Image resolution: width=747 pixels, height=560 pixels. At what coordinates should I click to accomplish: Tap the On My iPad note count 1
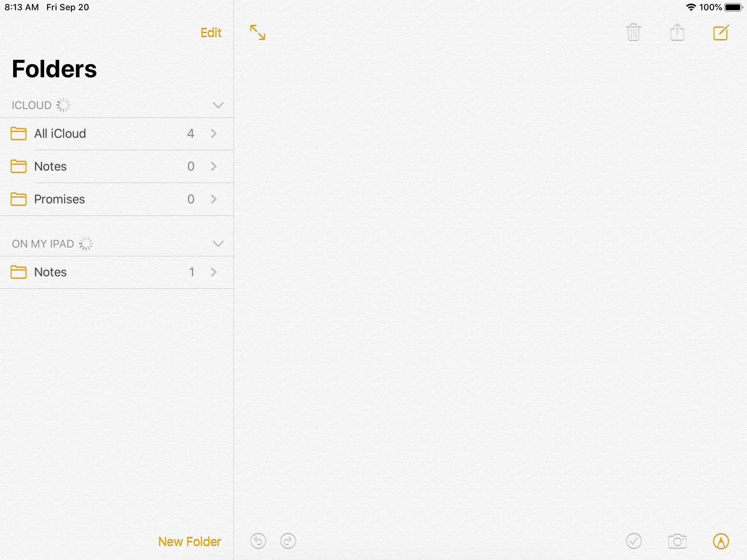(191, 272)
